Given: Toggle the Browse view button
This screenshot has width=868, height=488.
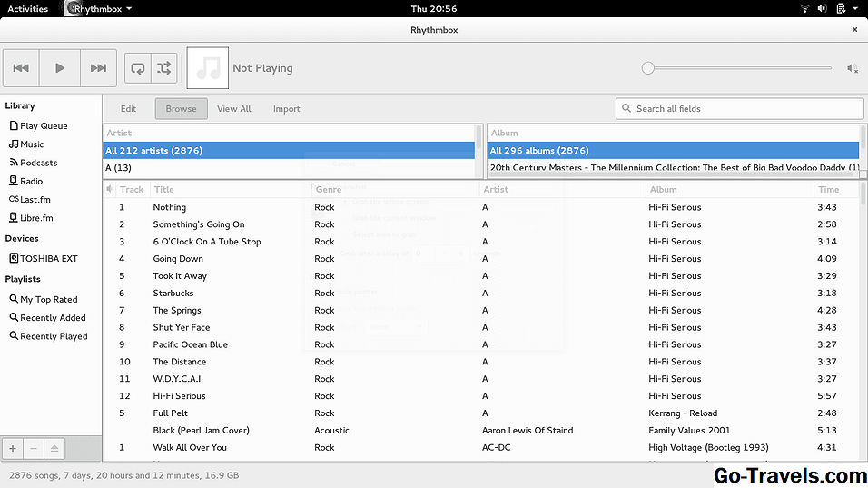Looking at the screenshot, I should tap(181, 109).
